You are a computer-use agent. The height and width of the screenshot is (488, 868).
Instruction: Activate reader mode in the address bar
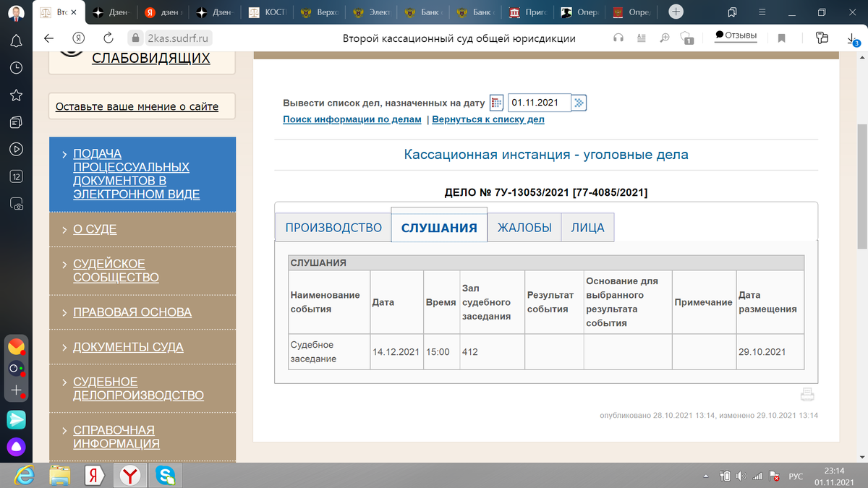point(641,38)
